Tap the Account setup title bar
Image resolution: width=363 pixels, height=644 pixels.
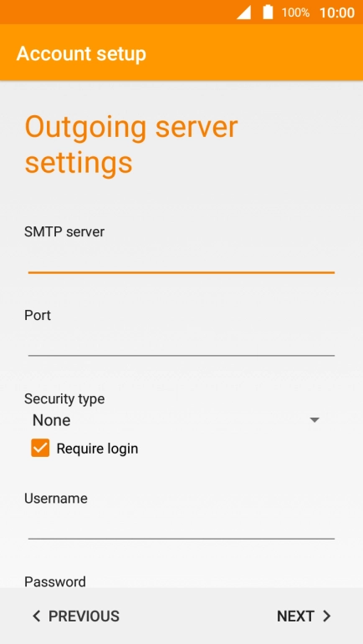tap(181, 52)
